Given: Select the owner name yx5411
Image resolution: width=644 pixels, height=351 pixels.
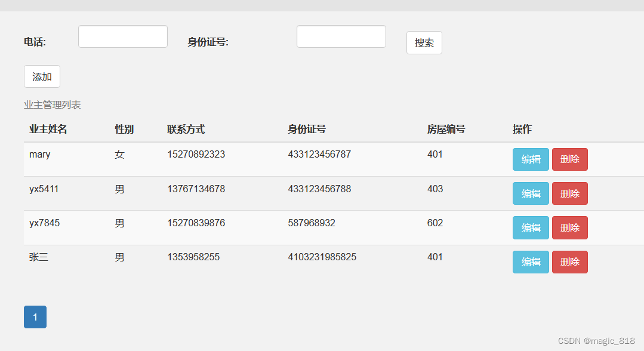Looking at the screenshot, I should (x=44, y=189).
